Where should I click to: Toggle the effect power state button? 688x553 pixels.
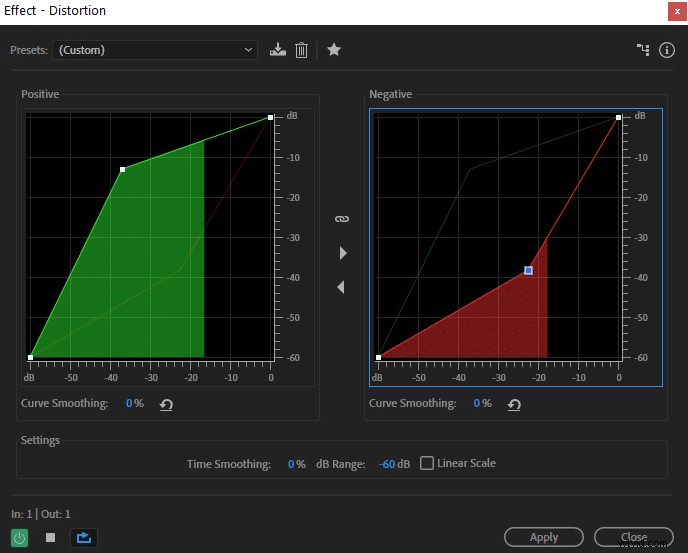[20, 537]
